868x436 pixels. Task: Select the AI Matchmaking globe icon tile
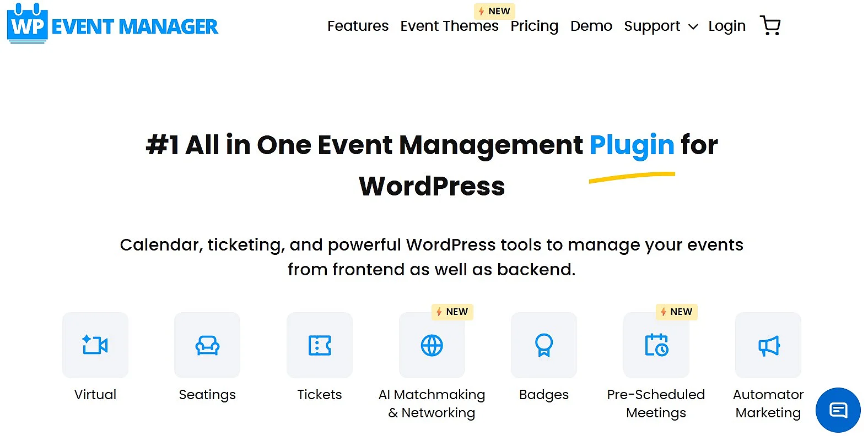[x=432, y=345]
